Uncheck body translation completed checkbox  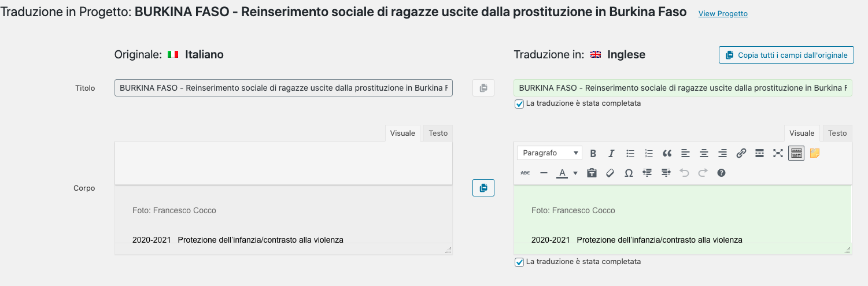[519, 262]
